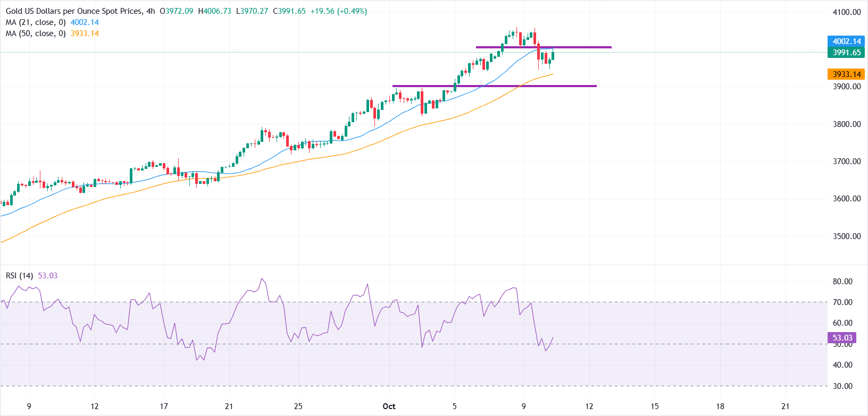Click the 17 date label on time axis

pos(164,406)
